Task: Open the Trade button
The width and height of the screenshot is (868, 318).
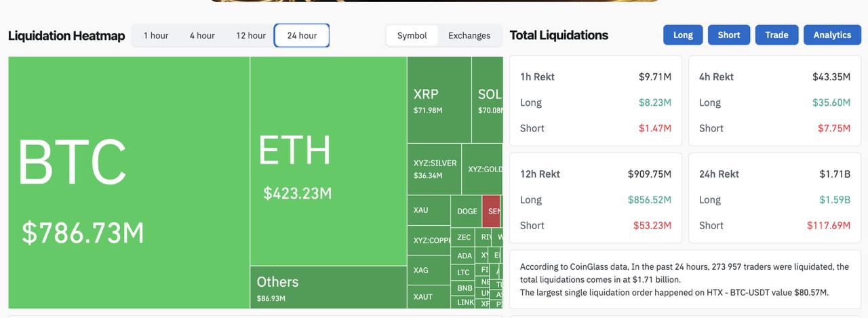Action: coord(776,35)
